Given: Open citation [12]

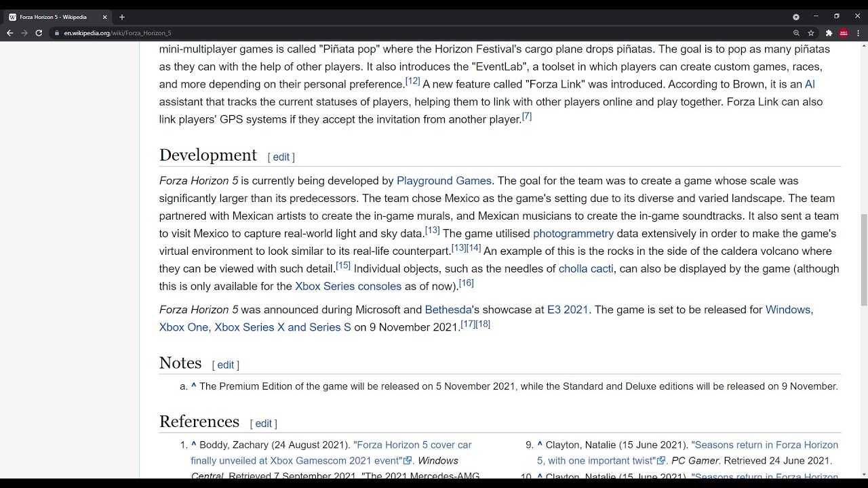Looking at the screenshot, I should pyautogui.click(x=412, y=81).
